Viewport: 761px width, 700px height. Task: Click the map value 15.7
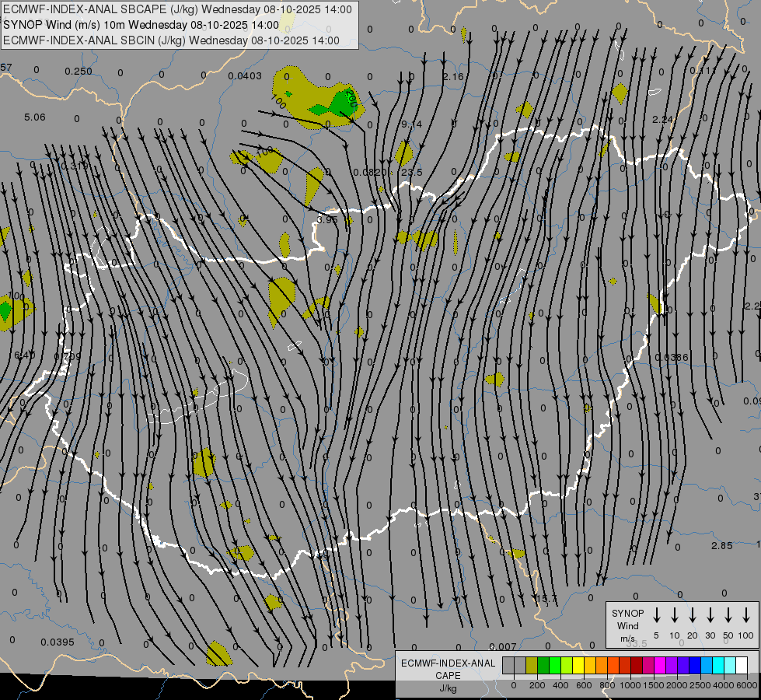pyautogui.click(x=546, y=599)
